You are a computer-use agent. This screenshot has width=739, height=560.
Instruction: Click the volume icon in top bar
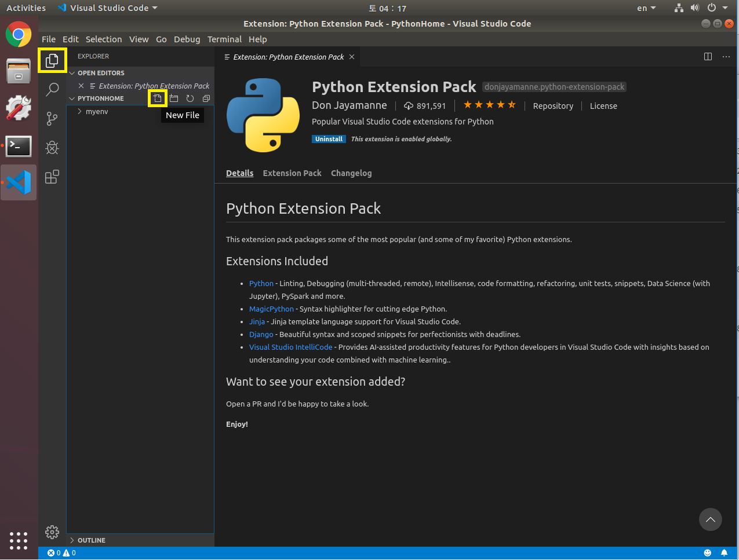pyautogui.click(x=695, y=8)
